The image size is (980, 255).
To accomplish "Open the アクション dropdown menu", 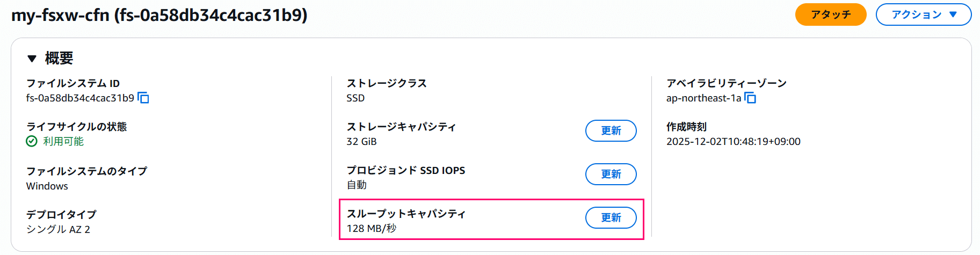I will point(923,14).
